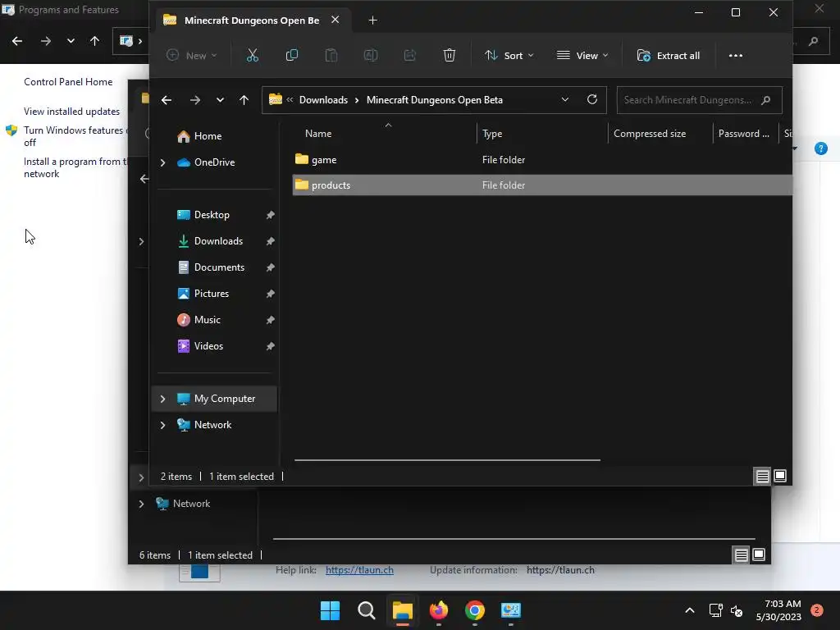Switch to details view icon in front window status bar

762,476
